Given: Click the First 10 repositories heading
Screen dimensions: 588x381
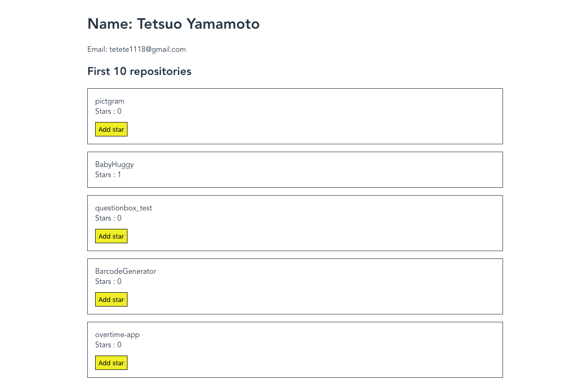Looking at the screenshot, I should click(x=139, y=72).
